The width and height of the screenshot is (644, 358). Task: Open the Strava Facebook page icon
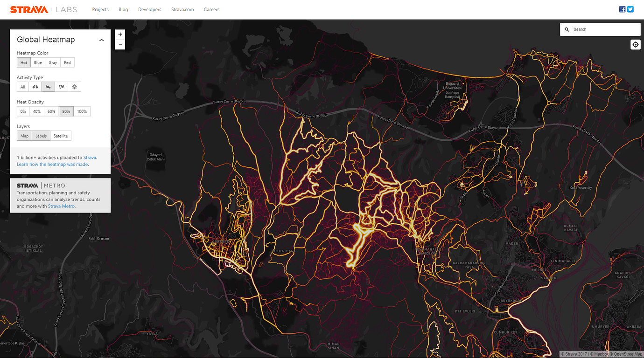pos(622,9)
